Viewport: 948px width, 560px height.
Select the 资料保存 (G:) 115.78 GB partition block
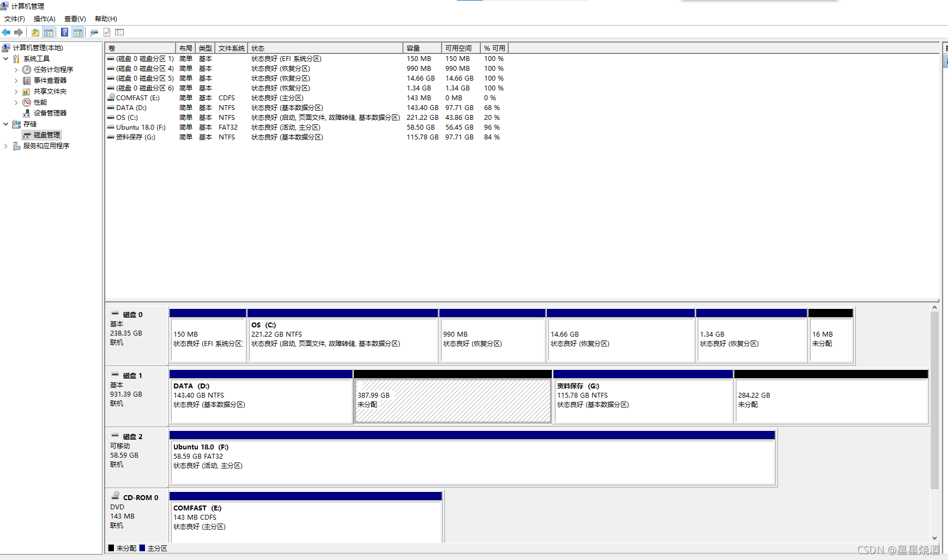(x=643, y=397)
